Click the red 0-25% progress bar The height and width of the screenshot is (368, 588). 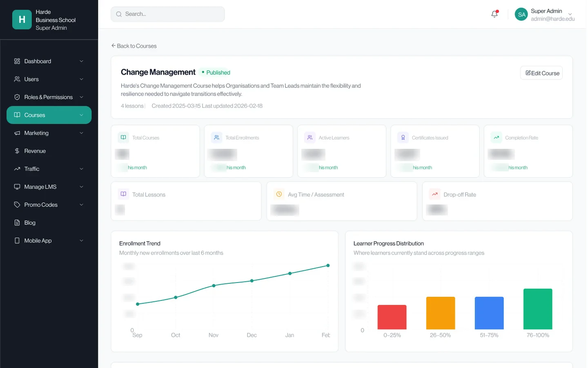pos(392,317)
